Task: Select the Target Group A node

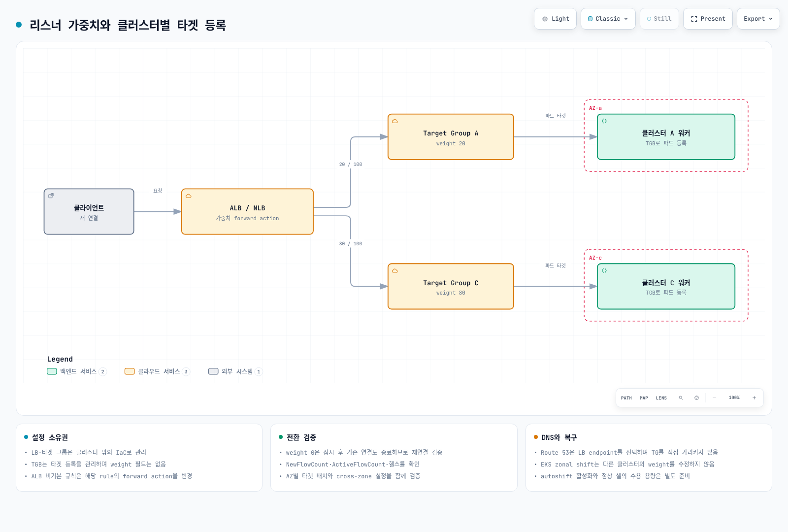Action: click(451, 137)
